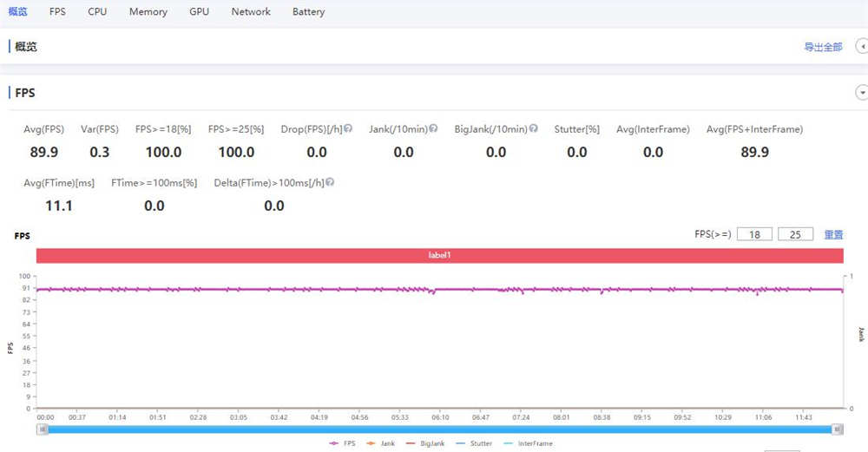Screen dimensions: 868x452
Task: Open the GPU tab
Action: [x=200, y=11]
